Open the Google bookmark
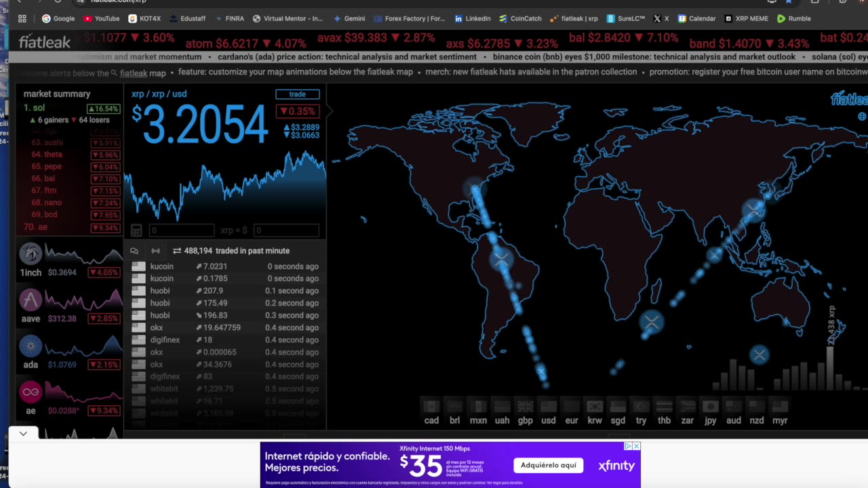Screen dimensions: 868x488 coord(58,18)
